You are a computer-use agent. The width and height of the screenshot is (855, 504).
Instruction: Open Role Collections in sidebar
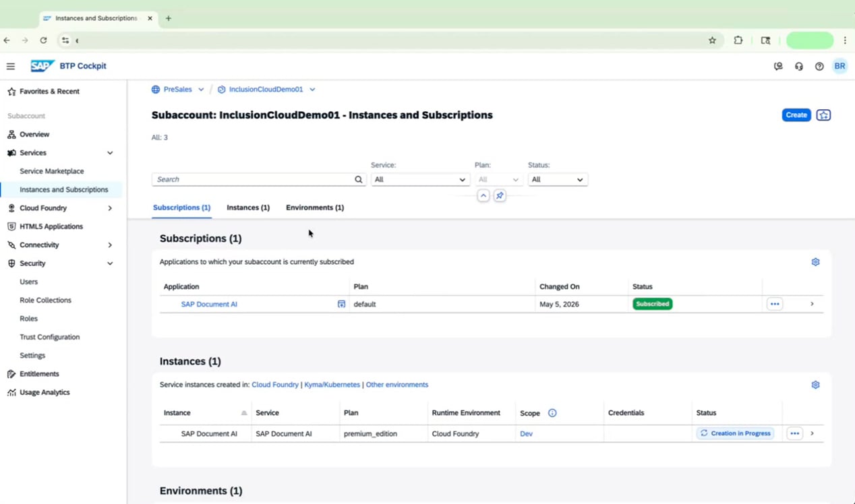45,301
